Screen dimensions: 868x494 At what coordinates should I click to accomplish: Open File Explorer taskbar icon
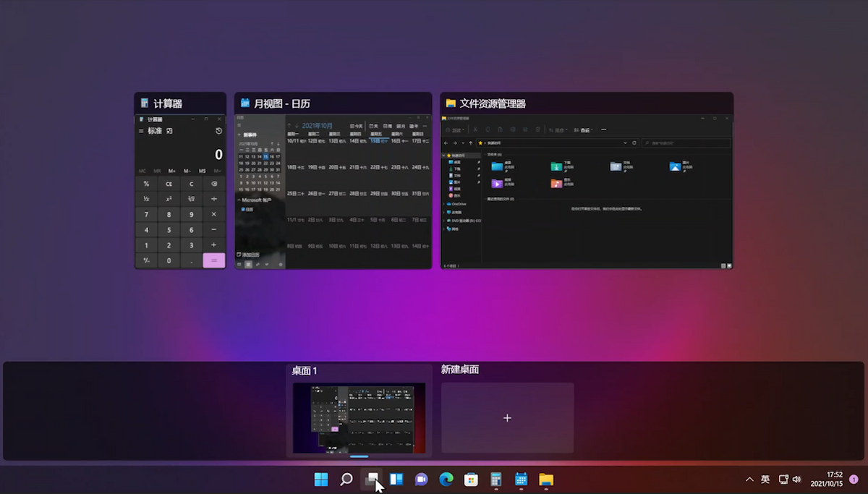point(546,480)
